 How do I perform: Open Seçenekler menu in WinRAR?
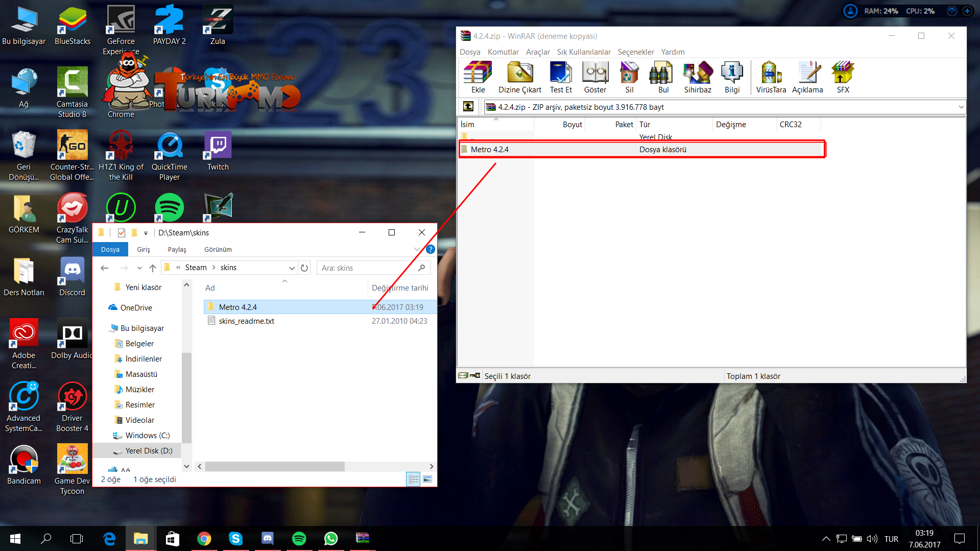[636, 52]
